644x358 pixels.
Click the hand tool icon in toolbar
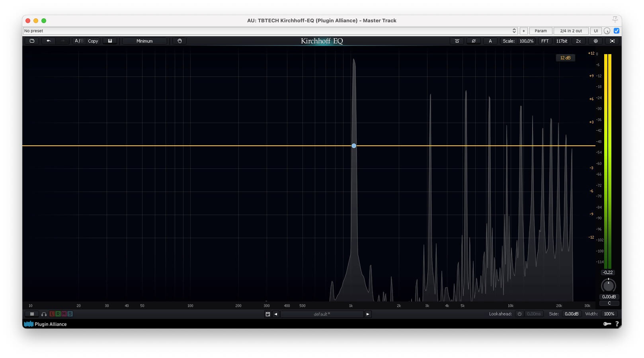point(180,41)
